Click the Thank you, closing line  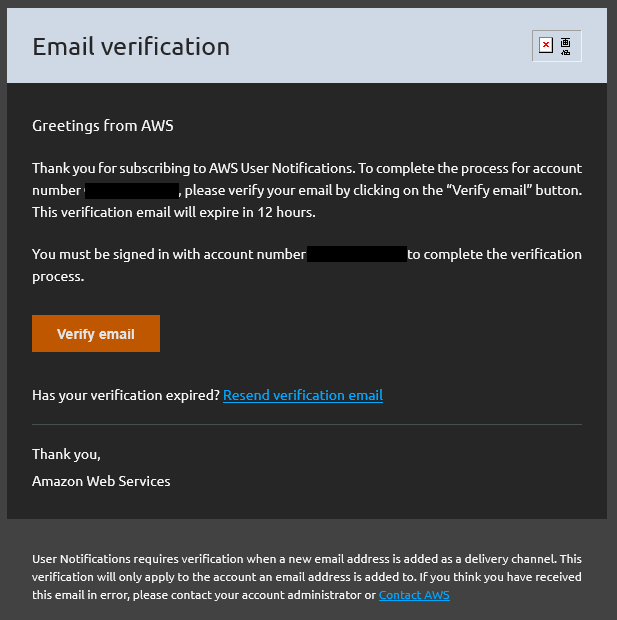66,454
